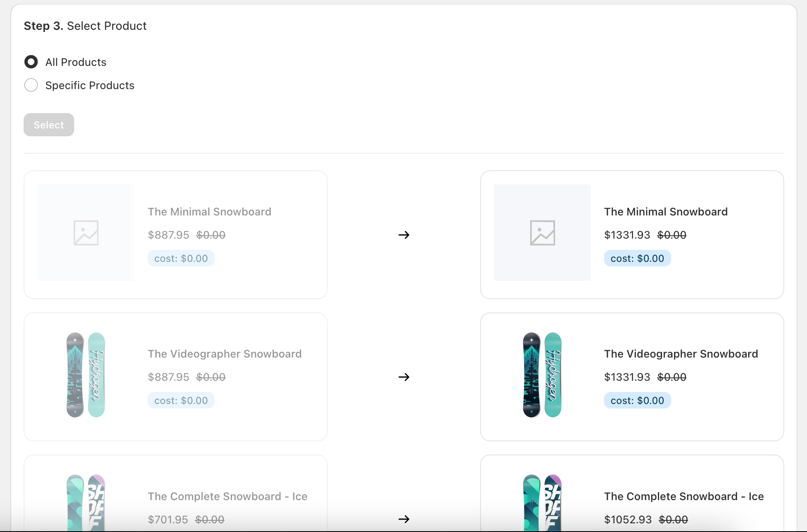This screenshot has height=532, width=807.
Task: Click $1052.93 price on Complete Snowboard - Ice
Action: click(x=628, y=520)
